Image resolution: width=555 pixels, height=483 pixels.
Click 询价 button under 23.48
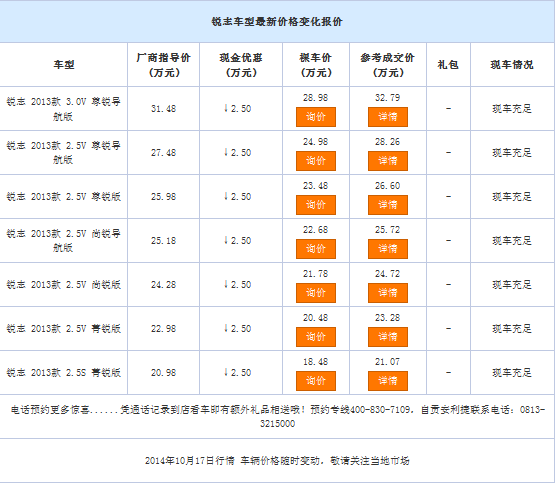tap(316, 205)
